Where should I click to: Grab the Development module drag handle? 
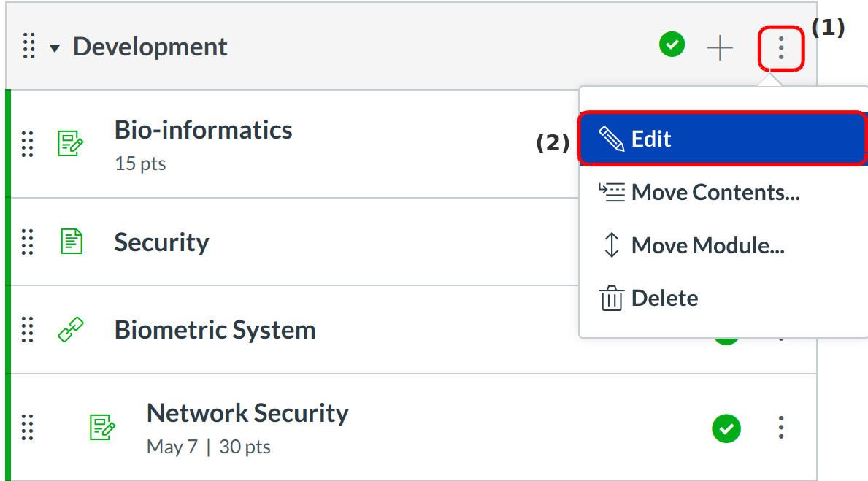coord(28,47)
